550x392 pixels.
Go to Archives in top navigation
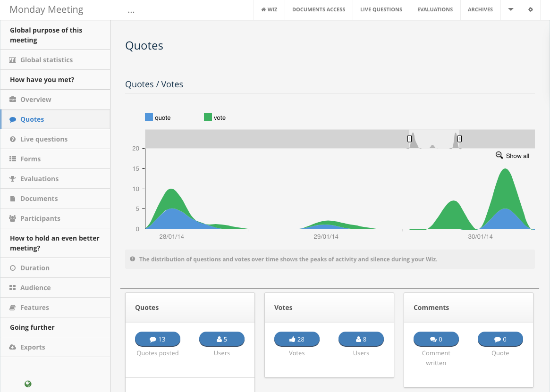(480, 9)
